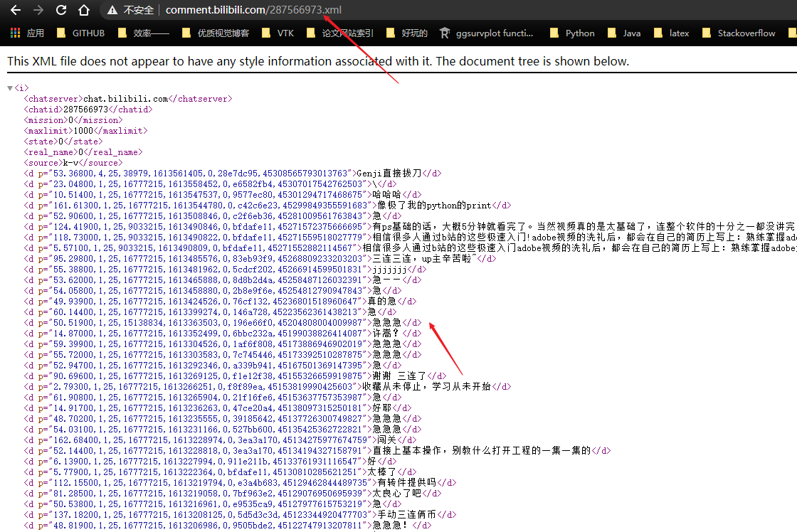Open the 优质视觉博客 bookmark folder

pos(216,33)
